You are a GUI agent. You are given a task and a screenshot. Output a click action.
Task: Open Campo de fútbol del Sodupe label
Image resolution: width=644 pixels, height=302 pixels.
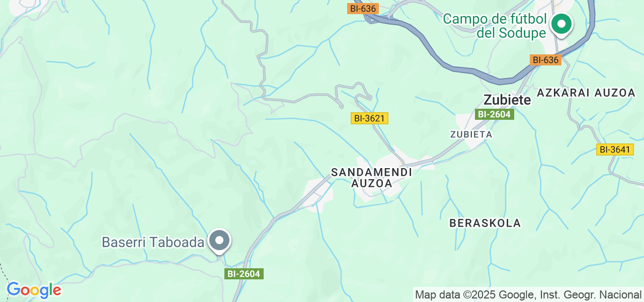[495, 26]
